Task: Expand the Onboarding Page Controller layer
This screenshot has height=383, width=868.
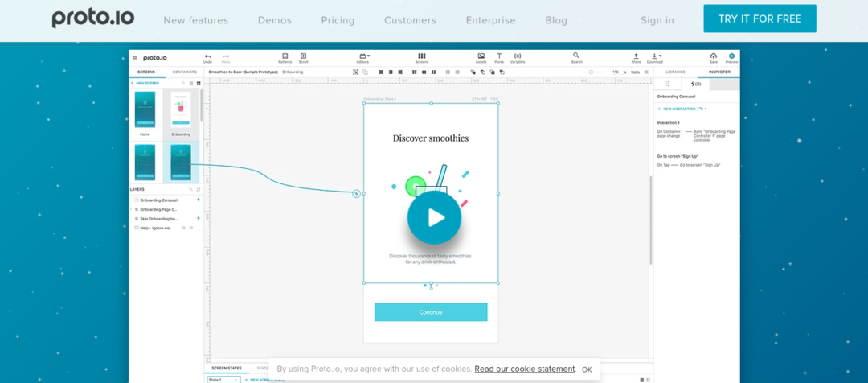Action: pos(131,209)
